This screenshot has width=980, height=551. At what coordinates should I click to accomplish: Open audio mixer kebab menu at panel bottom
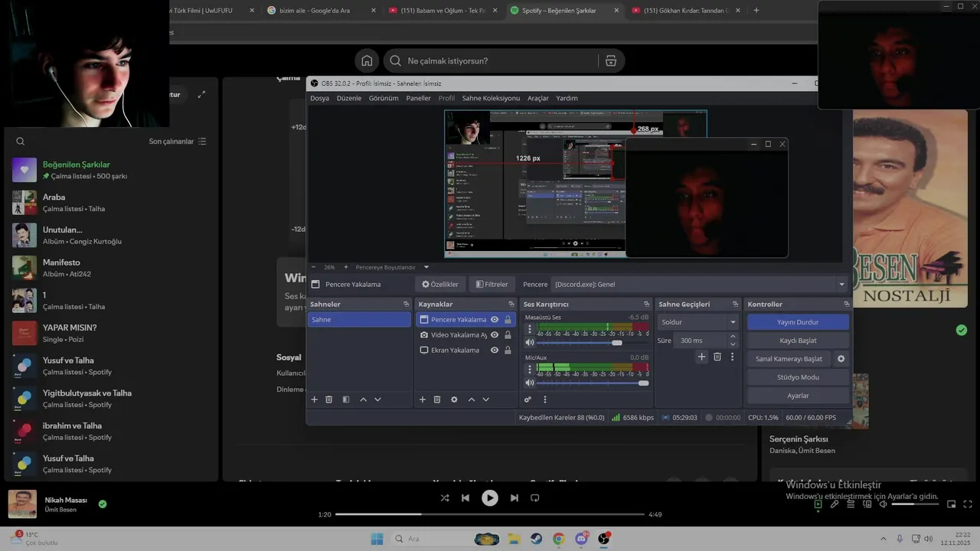tap(545, 399)
